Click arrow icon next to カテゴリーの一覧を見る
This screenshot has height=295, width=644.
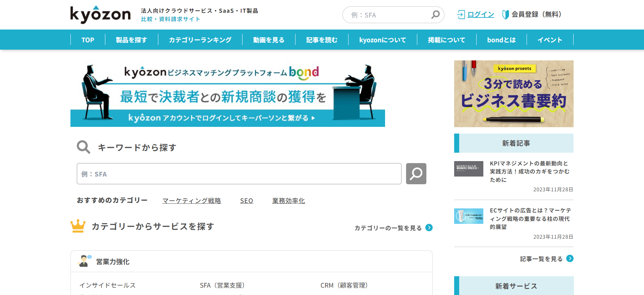pyautogui.click(x=429, y=228)
